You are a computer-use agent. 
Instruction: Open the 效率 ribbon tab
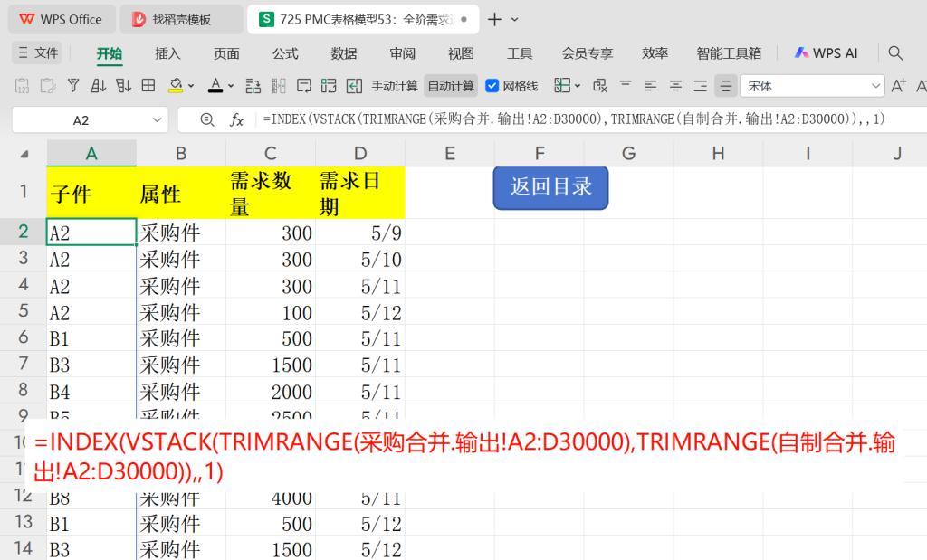(655, 53)
